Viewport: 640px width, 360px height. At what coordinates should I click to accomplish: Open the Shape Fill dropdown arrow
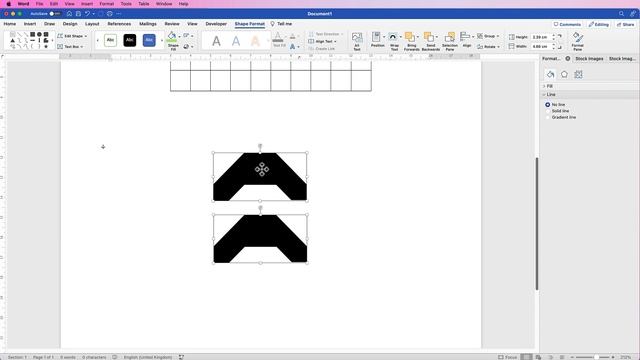click(179, 36)
